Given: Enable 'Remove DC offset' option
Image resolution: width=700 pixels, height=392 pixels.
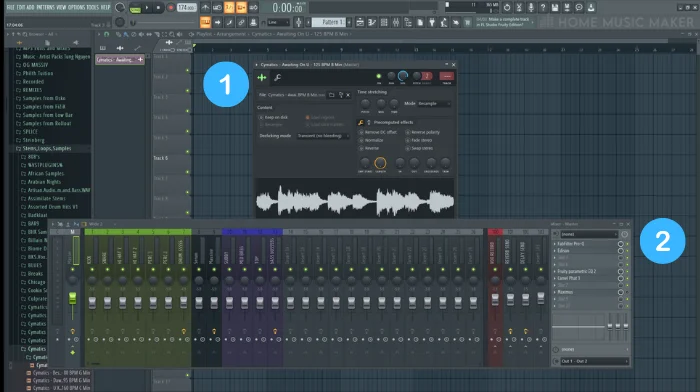Looking at the screenshot, I should click(x=378, y=133).
